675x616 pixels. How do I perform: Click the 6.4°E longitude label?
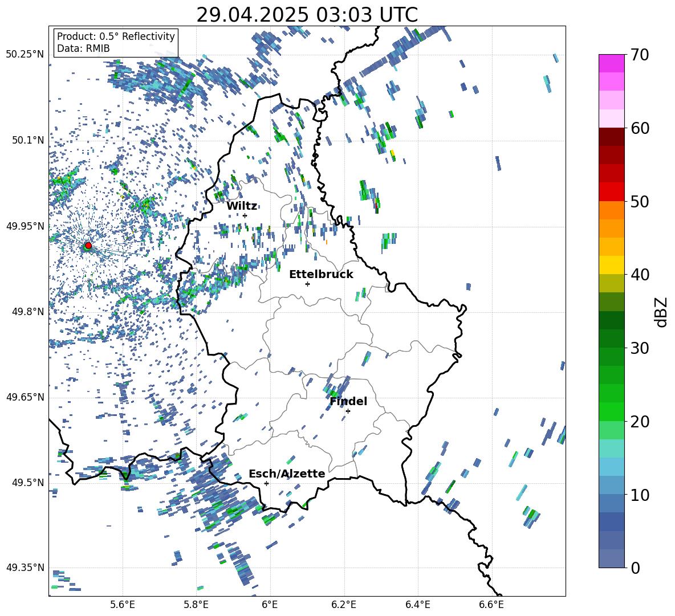click(417, 605)
